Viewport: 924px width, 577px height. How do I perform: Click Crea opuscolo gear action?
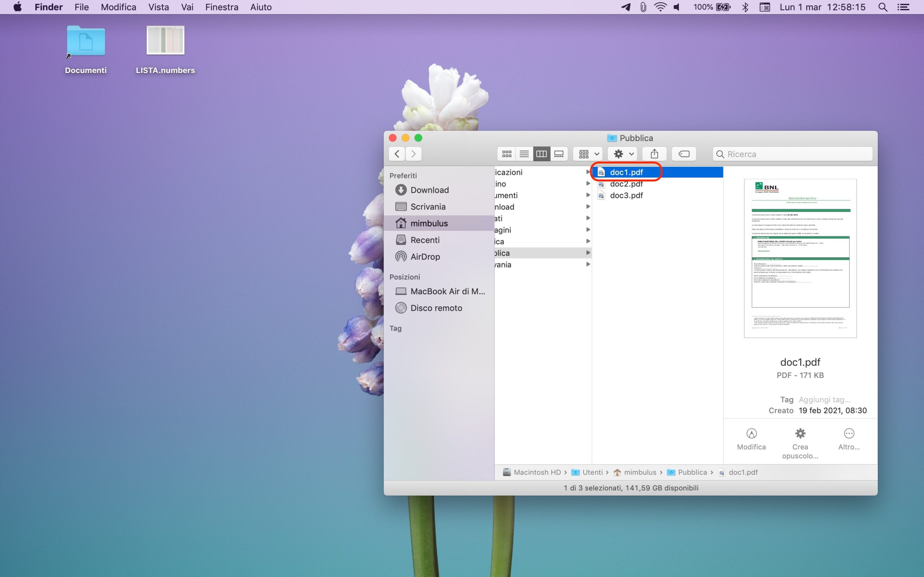coord(800,433)
